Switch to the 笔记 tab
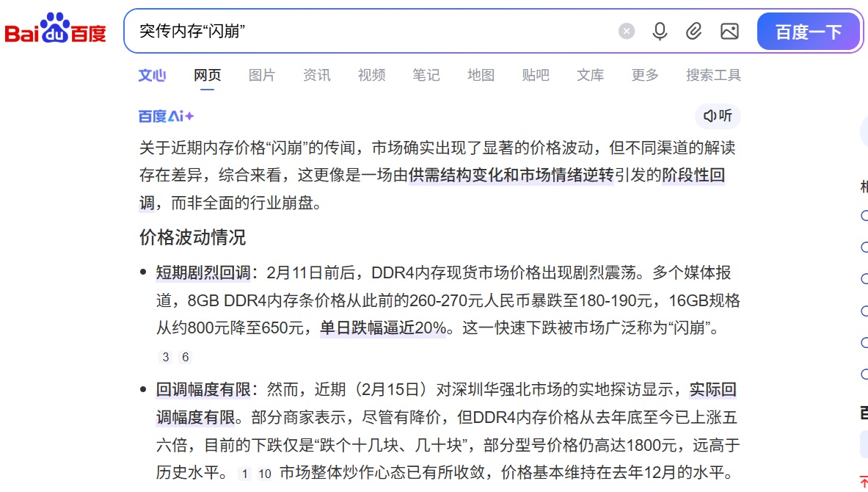Image resolution: width=868 pixels, height=492 pixels. point(426,75)
